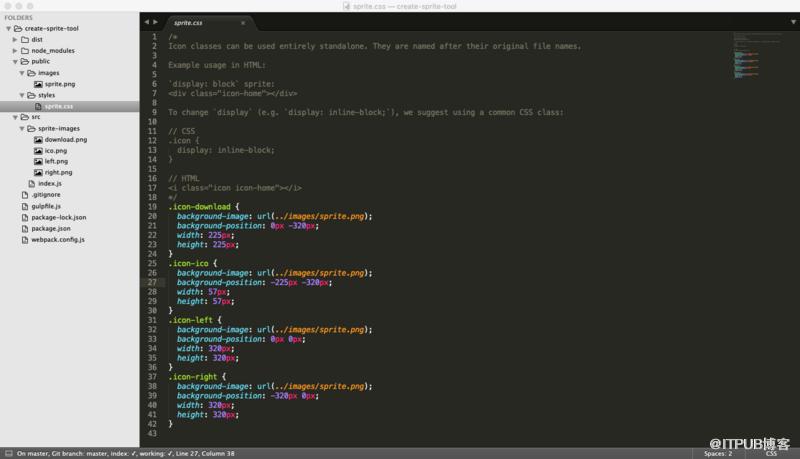
Task: Click the .gitignore file icon
Action: (x=25, y=195)
